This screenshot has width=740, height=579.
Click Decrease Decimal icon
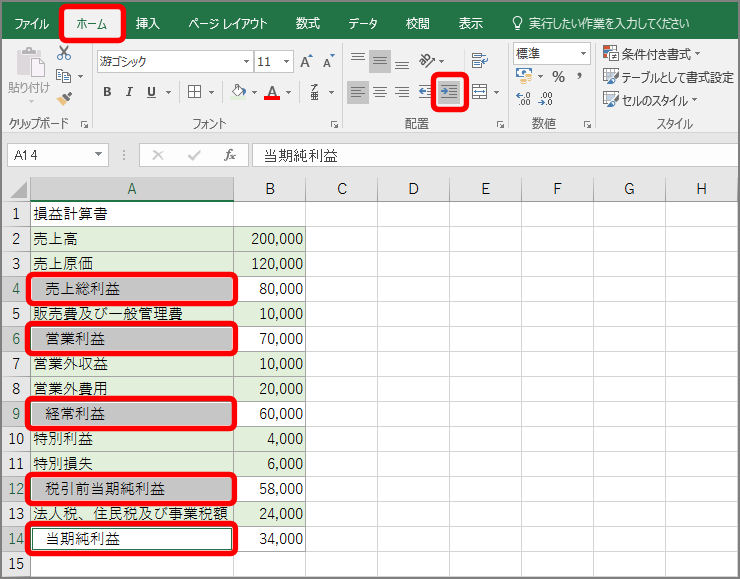coord(545,99)
